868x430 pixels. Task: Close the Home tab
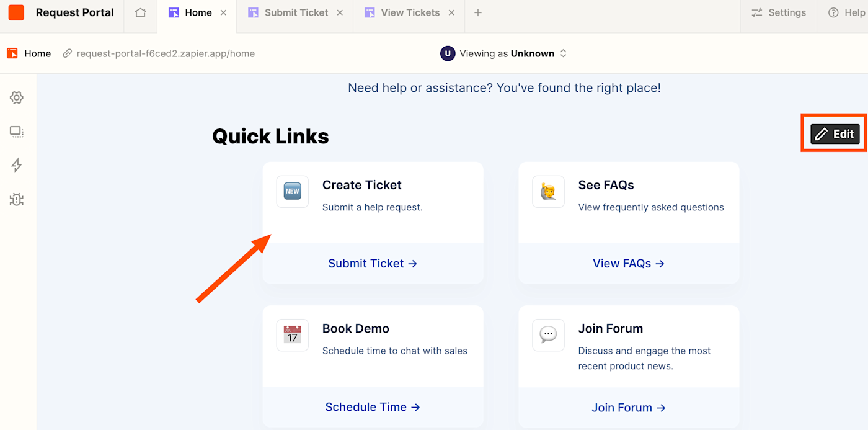pos(224,12)
